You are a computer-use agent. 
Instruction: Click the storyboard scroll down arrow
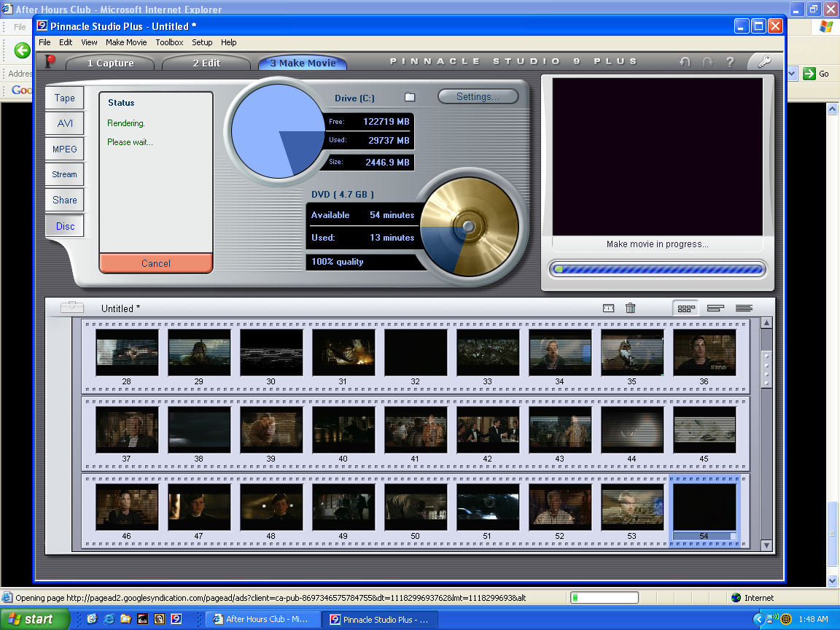(766, 545)
